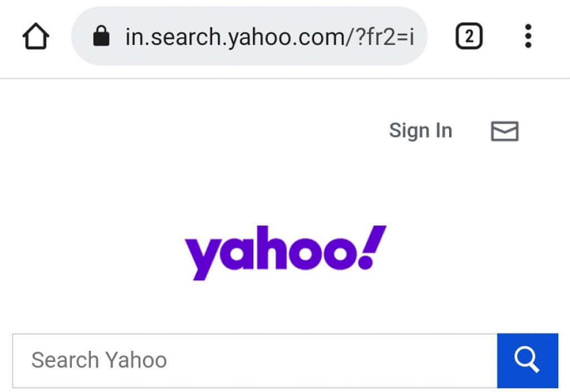Show open tabs using the square counter
This screenshot has height=392, width=570.
tap(469, 37)
